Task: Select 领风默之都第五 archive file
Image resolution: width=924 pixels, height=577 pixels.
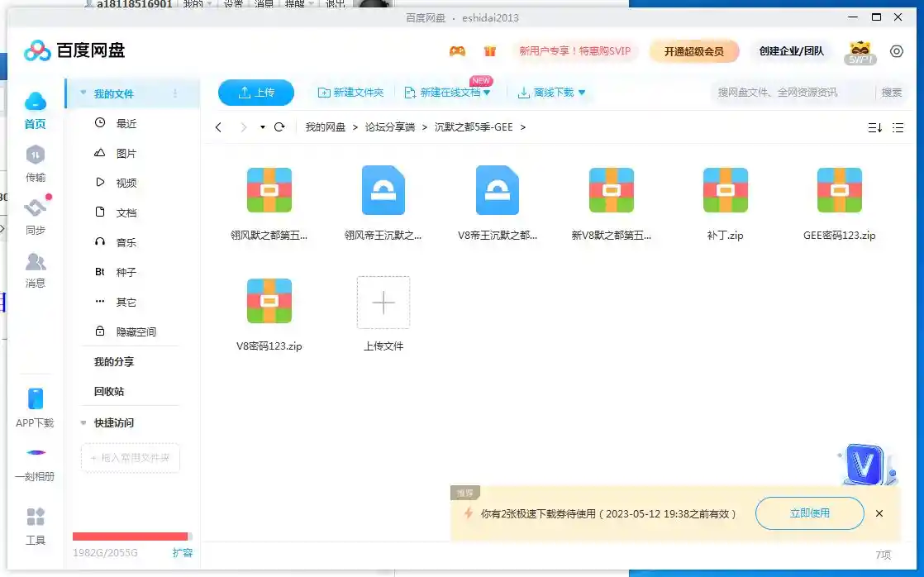Action: coord(269,203)
